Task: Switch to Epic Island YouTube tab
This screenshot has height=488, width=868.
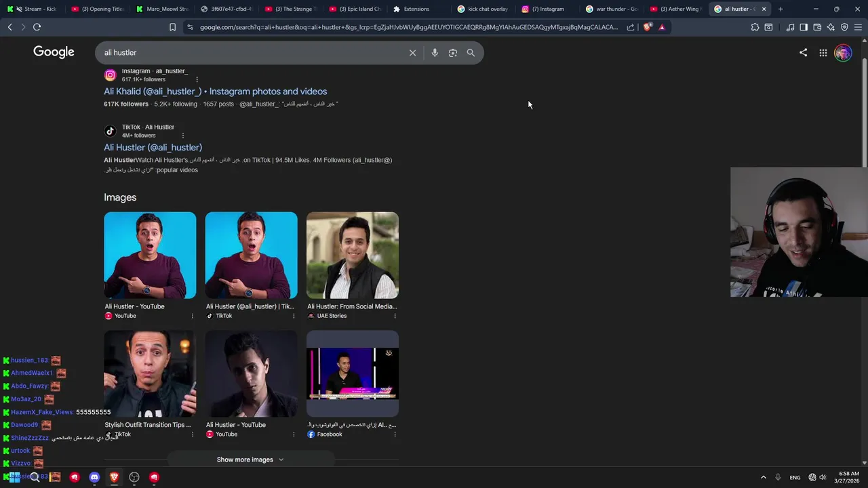Action: [x=356, y=9]
